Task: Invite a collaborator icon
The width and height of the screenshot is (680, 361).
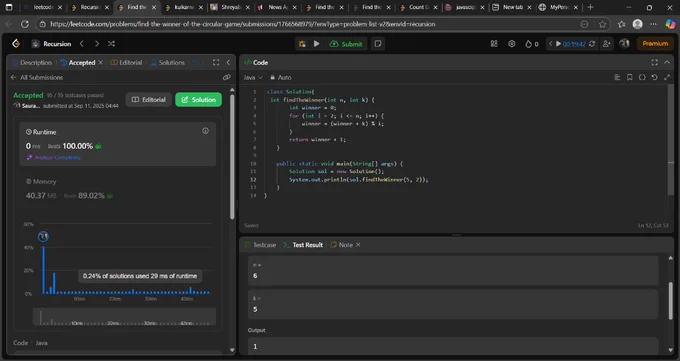Action: pos(607,44)
